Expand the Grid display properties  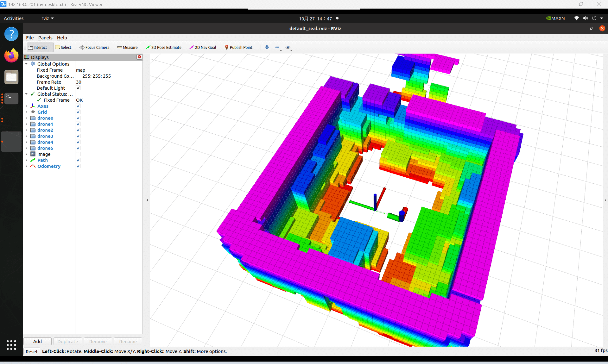[26, 112]
